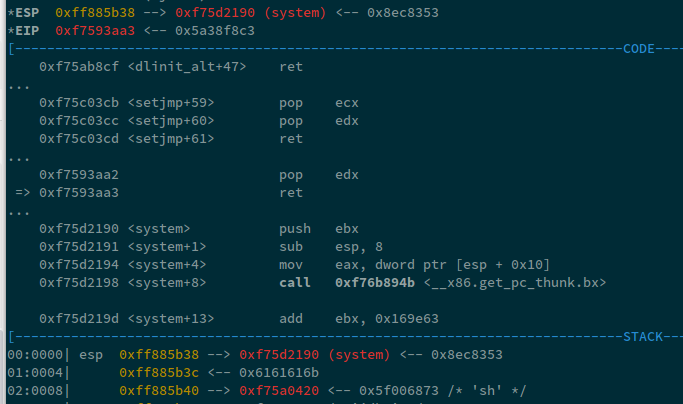The image size is (683, 404).
Task: Click the 0xf75a0420 stack pointer value
Action: (249, 390)
